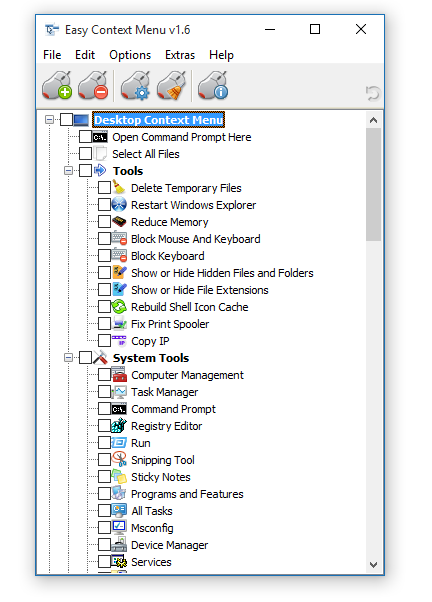Click the mouse icon with green plus

57,86
